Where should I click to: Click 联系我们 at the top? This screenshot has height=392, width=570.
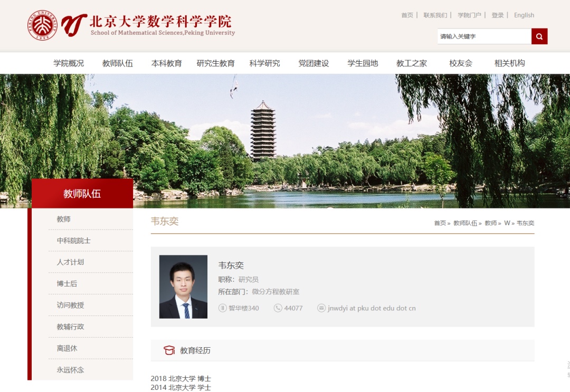coord(434,15)
